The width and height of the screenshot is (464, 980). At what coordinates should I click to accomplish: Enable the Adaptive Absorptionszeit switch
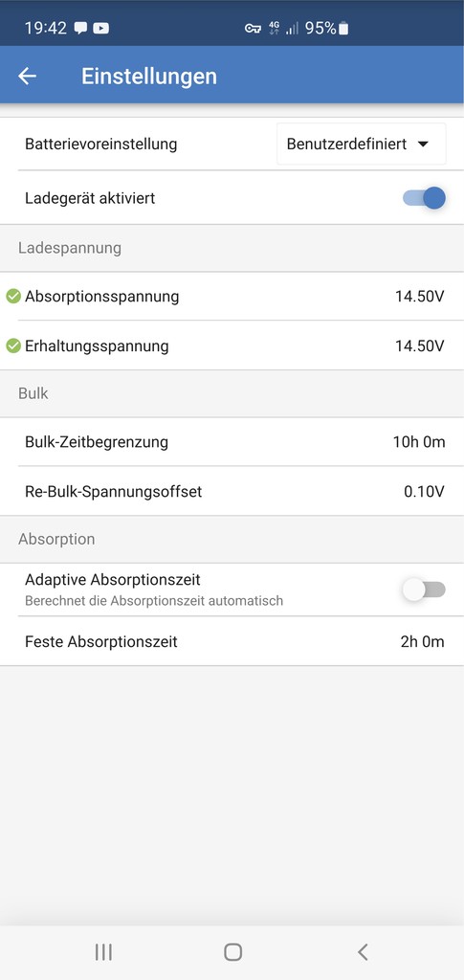[424, 590]
